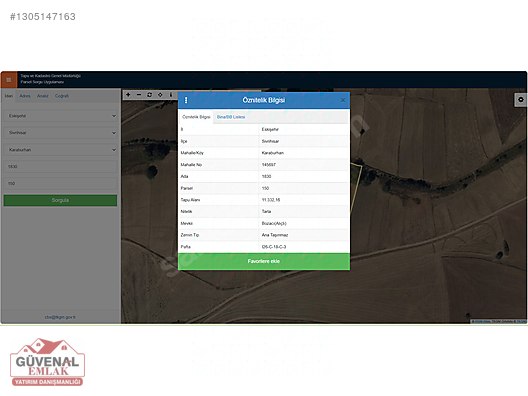This screenshot has height=396, width=528.
Task: Switch to the Coğrafi tab
Action: click(62, 96)
